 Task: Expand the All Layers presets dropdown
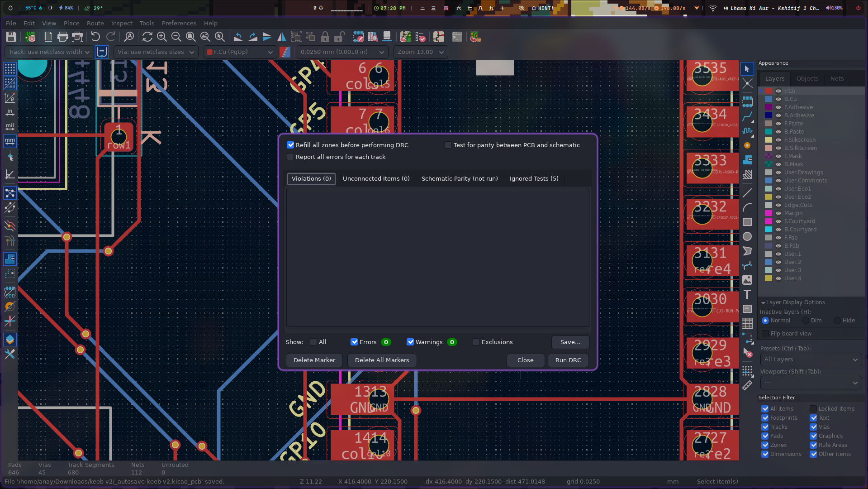pyautogui.click(x=810, y=360)
